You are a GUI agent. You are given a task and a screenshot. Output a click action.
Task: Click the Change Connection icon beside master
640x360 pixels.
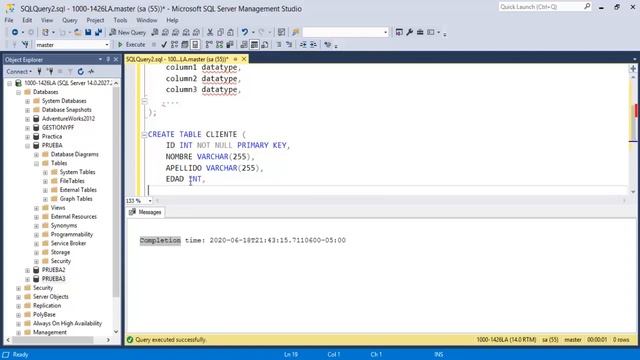coord(25,44)
